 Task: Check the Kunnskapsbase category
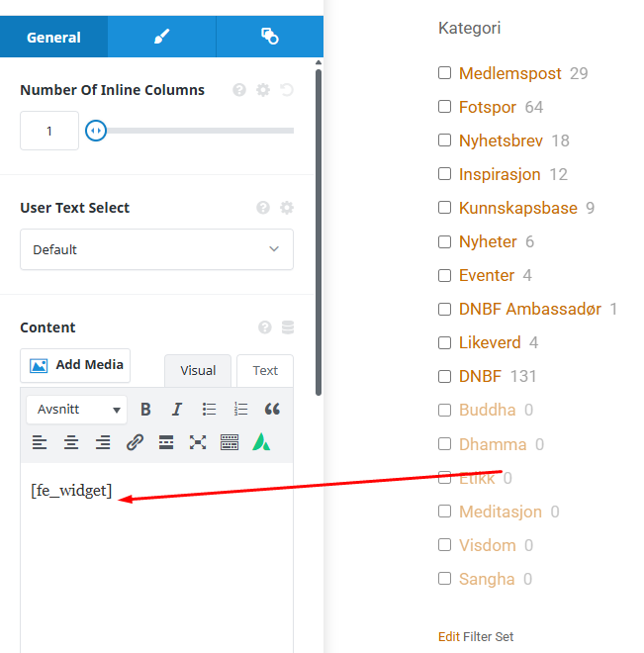(x=444, y=208)
